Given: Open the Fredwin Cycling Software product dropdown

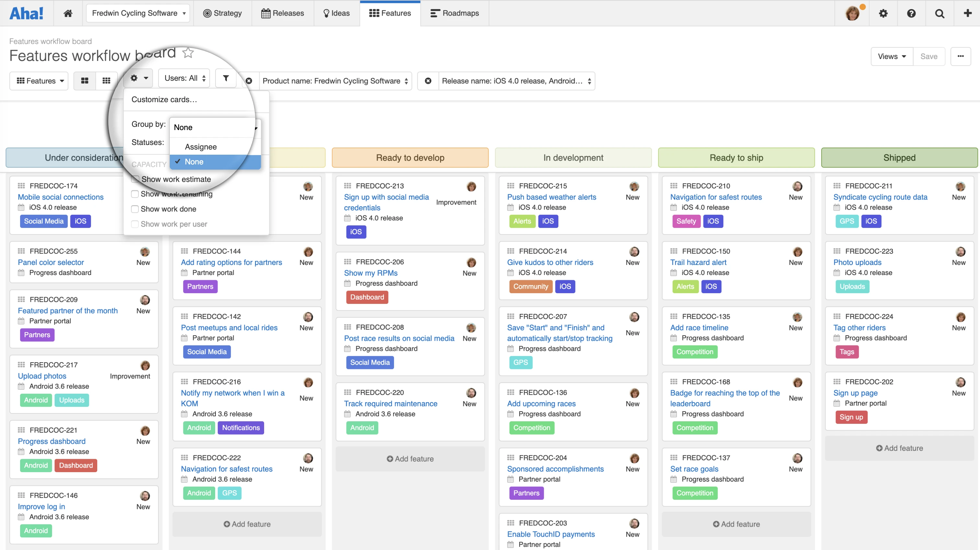Looking at the screenshot, I should [x=138, y=13].
